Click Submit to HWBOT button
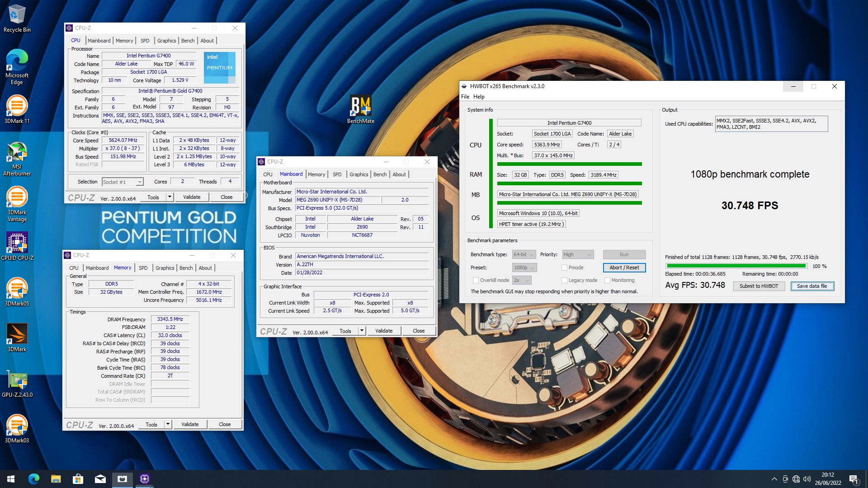This screenshot has width=868, height=488. [759, 286]
